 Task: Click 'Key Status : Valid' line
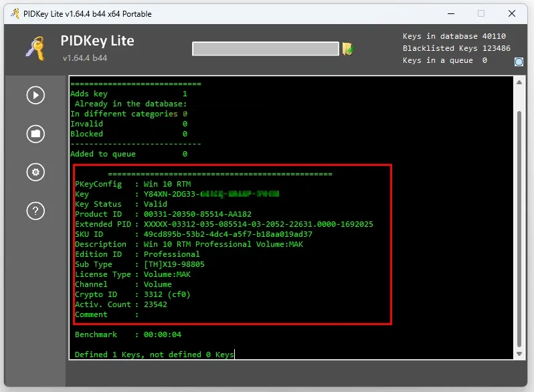tap(121, 204)
